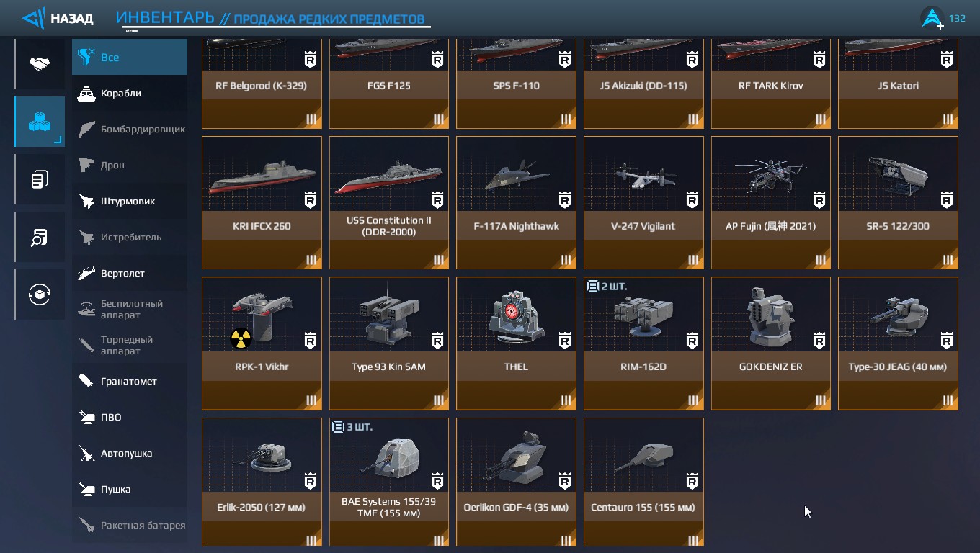Select the blue cubes inventory icon
This screenshot has width=980, height=553.
coord(40,122)
